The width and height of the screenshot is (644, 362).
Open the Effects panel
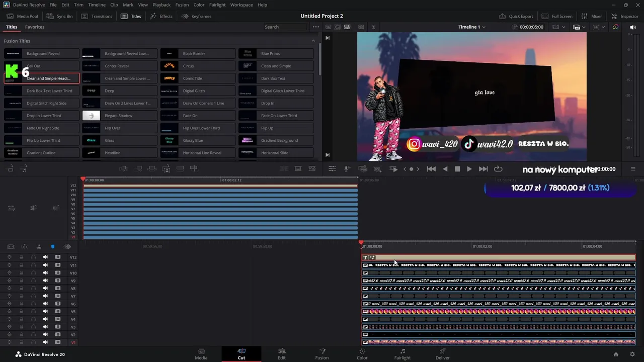[x=161, y=16]
